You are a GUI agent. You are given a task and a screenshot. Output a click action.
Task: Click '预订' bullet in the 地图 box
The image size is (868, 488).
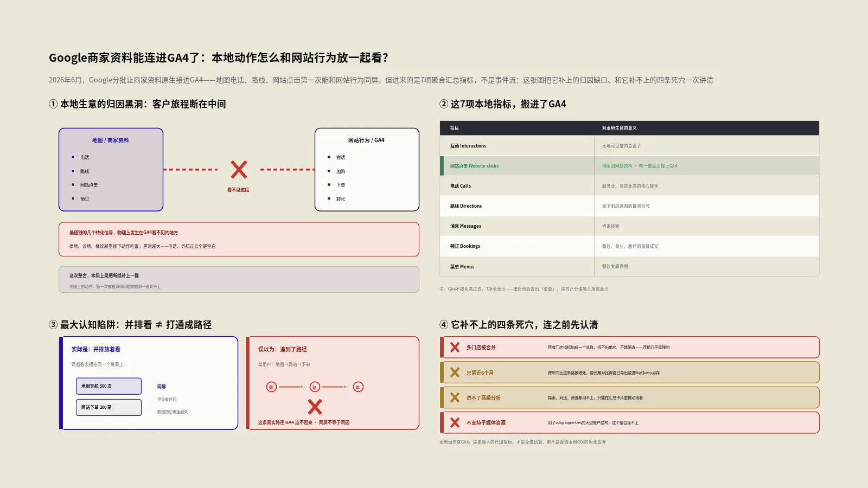click(x=85, y=199)
